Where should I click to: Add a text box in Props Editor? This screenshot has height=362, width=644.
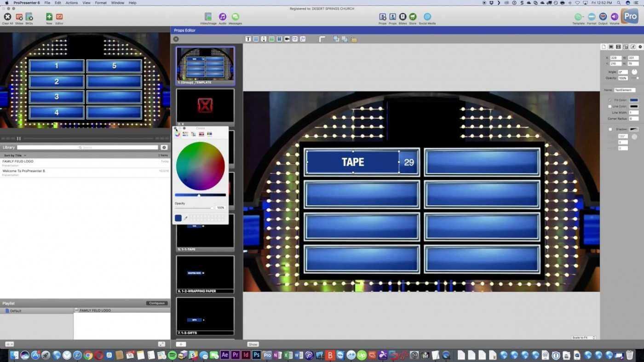(x=248, y=39)
